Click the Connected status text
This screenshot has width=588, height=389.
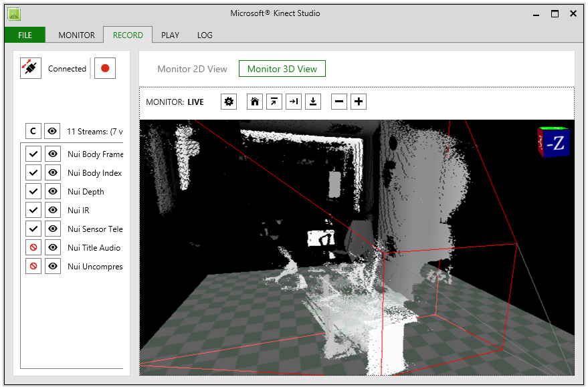click(67, 69)
